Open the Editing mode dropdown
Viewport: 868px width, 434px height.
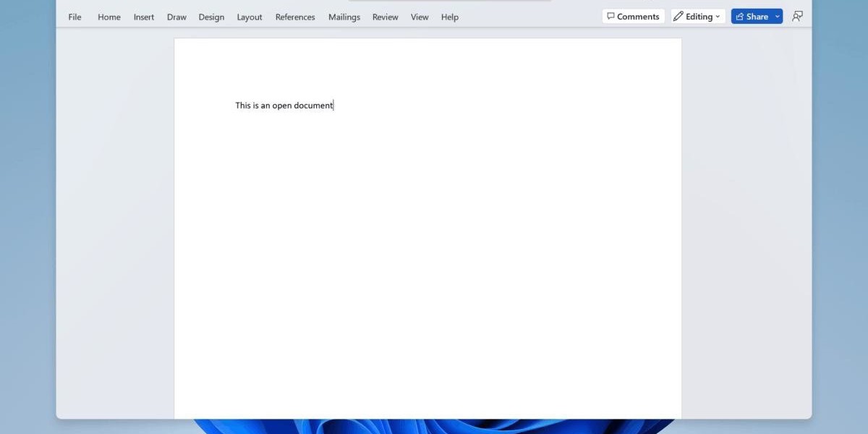(x=698, y=17)
